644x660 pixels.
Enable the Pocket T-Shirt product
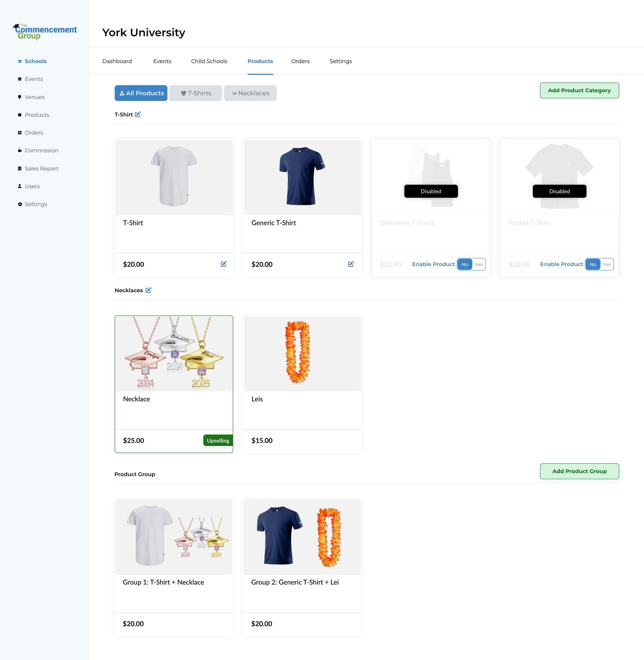[x=607, y=264]
